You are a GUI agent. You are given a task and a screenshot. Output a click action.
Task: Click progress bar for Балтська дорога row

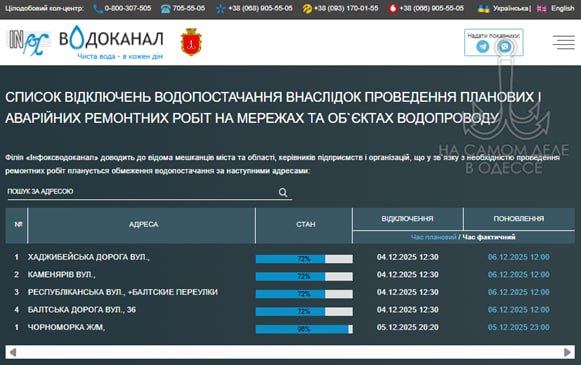[x=304, y=312]
